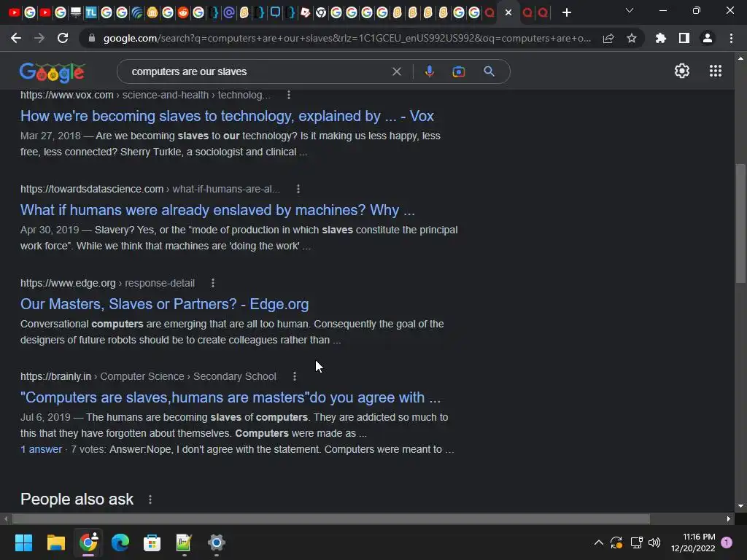This screenshot has height=560, width=747.
Task: Open Google quick settings gear
Action: pyautogui.click(x=682, y=71)
